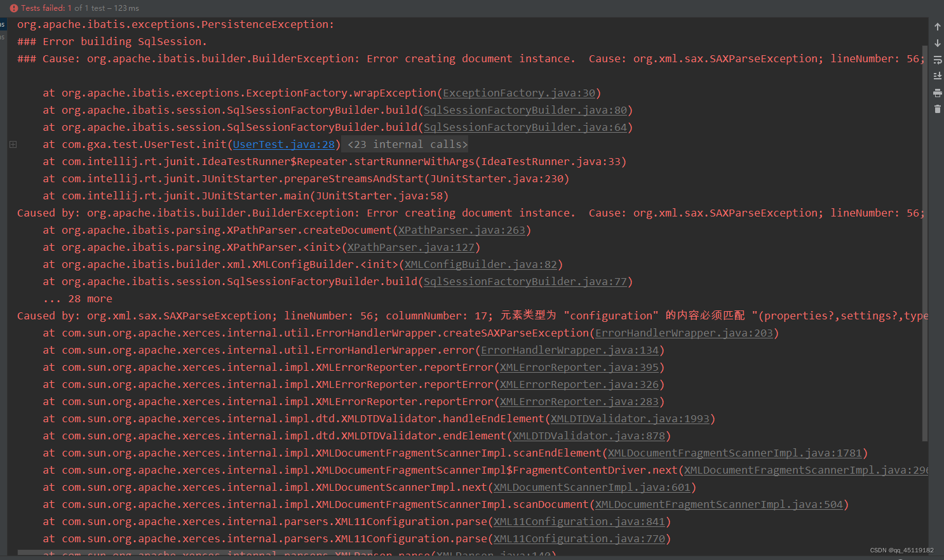
Task: Jump to previous stack trace entry using up arrow
Action: point(937,26)
